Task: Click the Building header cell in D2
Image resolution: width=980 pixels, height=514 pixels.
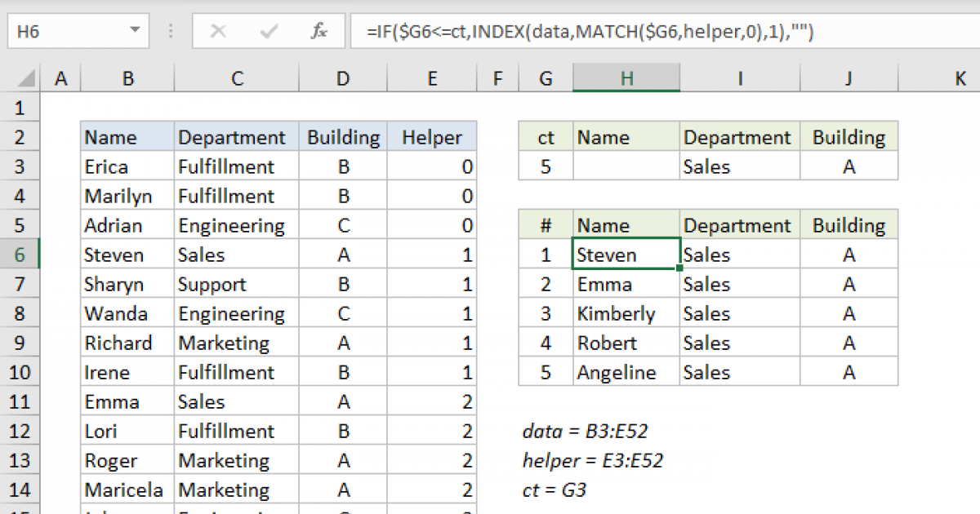Action: tap(343, 137)
